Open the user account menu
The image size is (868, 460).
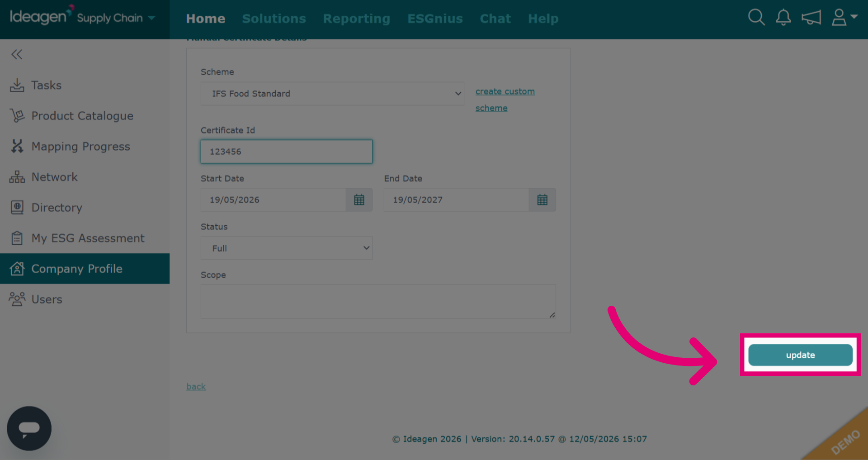pyautogui.click(x=844, y=18)
